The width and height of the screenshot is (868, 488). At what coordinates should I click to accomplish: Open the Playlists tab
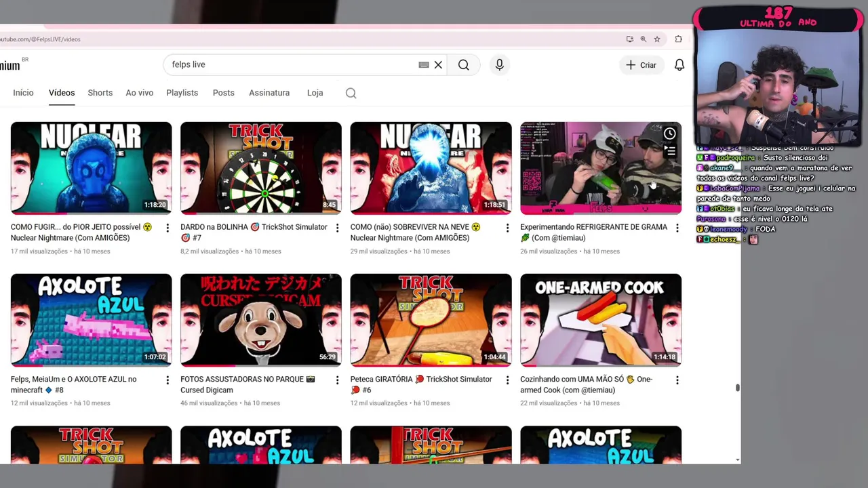[x=182, y=93]
